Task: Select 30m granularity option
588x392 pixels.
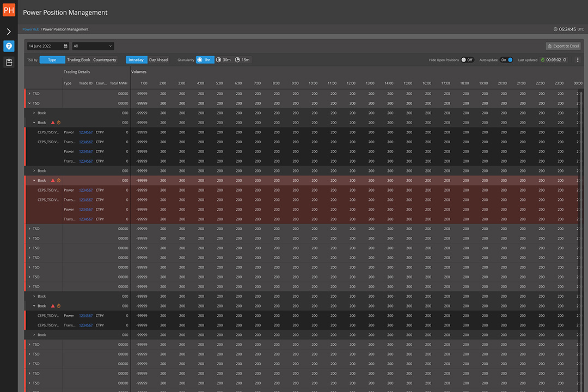Action: coord(224,60)
